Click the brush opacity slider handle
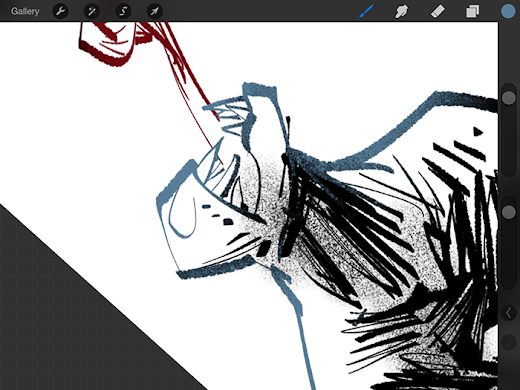520x390 pixels. pos(509,212)
